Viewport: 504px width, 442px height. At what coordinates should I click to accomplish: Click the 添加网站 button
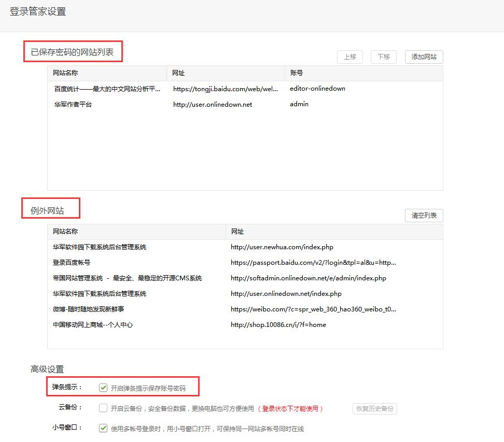423,57
